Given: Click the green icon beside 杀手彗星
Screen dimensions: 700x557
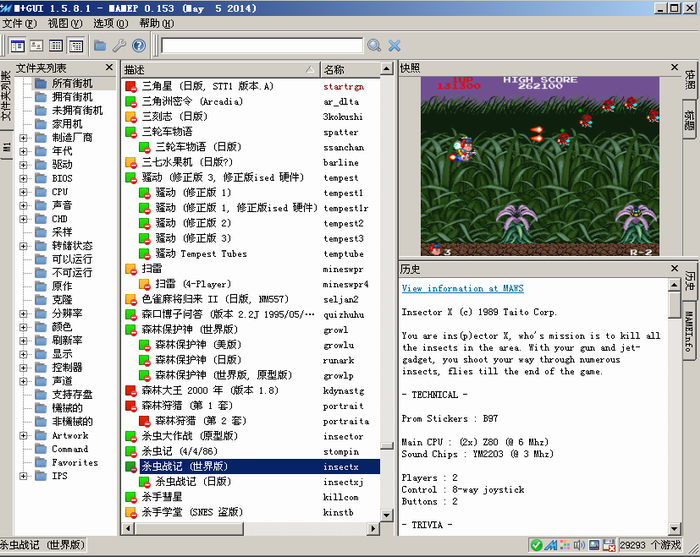Looking at the screenshot, I should [131, 497].
